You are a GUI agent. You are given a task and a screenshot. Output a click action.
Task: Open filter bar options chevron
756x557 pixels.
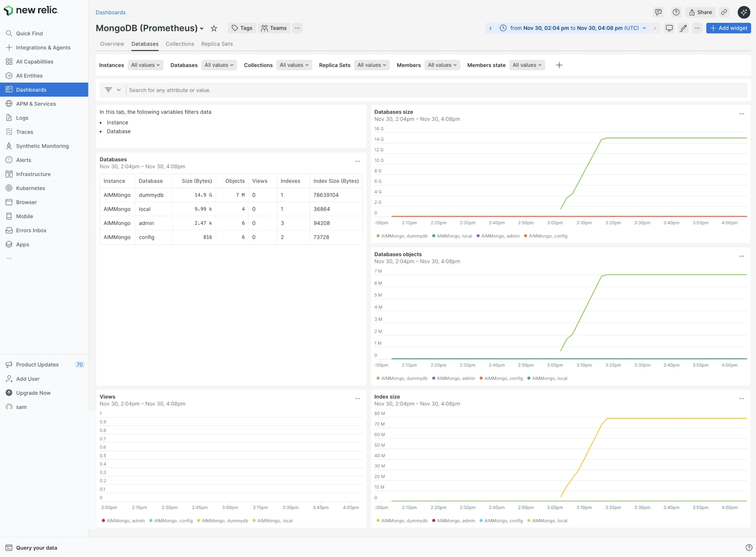[x=119, y=90]
